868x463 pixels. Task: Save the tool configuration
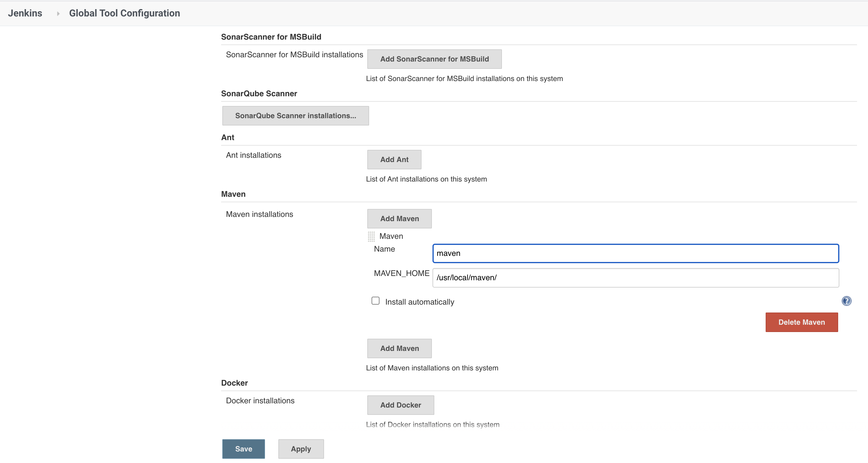tap(244, 448)
